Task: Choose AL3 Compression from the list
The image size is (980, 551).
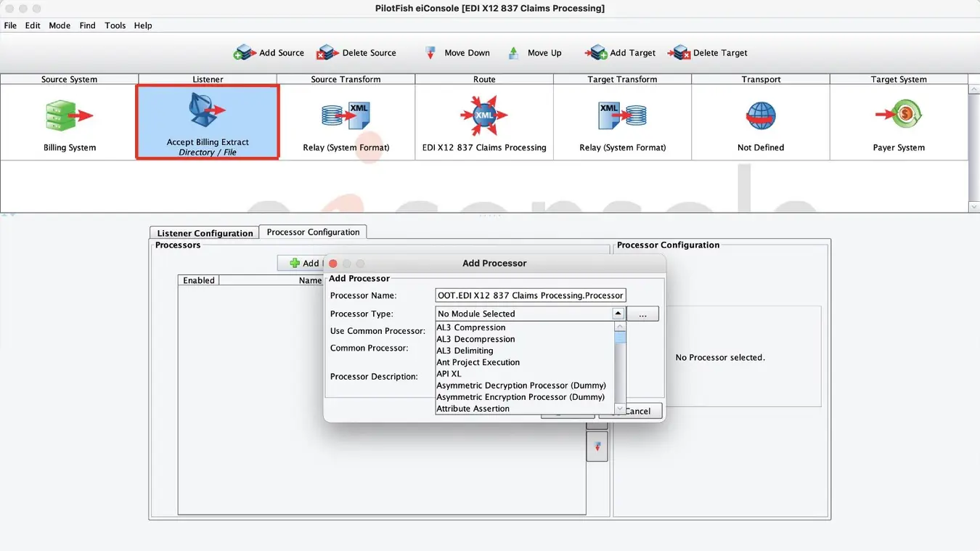Action: tap(525, 327)
